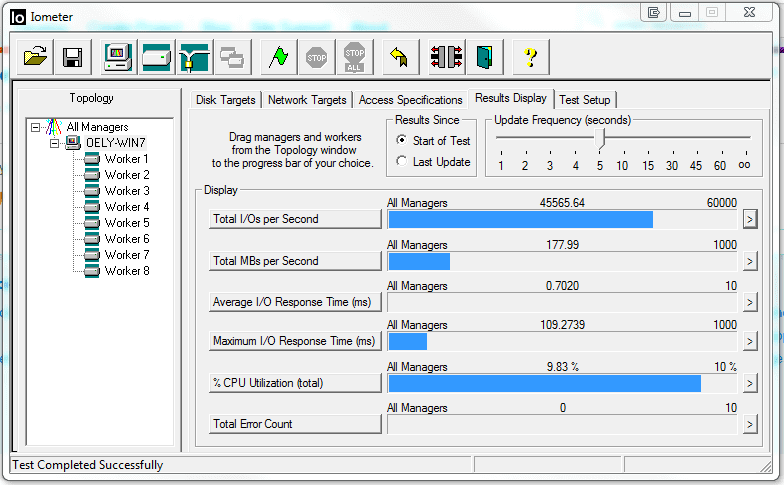
Task: Select Worker 7 in topology
Action: tap(126, 255)
